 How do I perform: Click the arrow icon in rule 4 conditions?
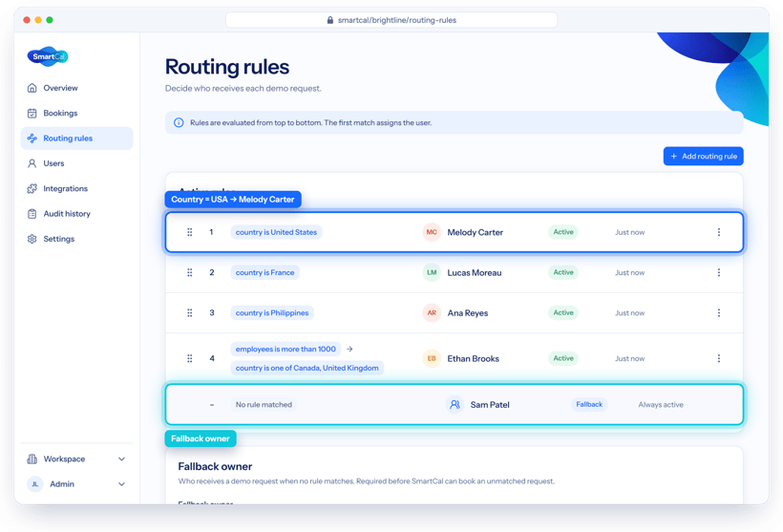coord(349,350)
